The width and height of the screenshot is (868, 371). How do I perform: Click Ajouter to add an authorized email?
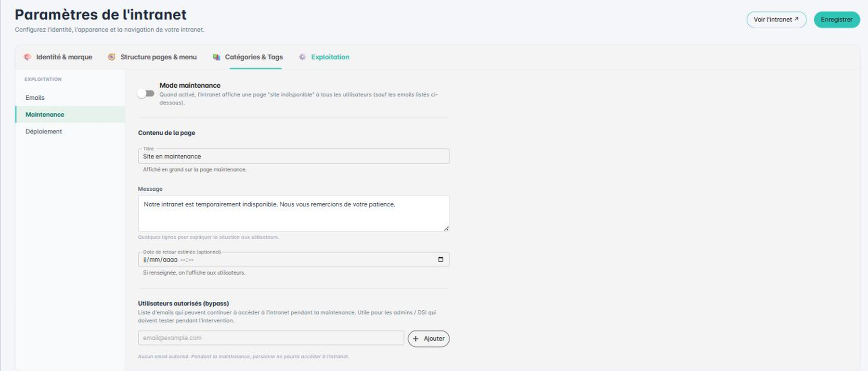coord(428,339)
